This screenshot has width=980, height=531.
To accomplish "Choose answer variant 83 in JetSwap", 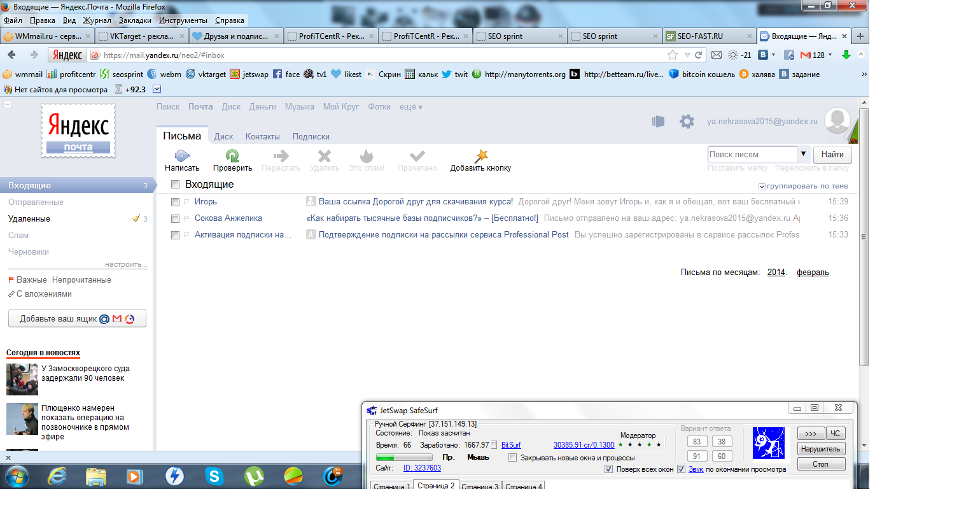I will coord(697,441).
